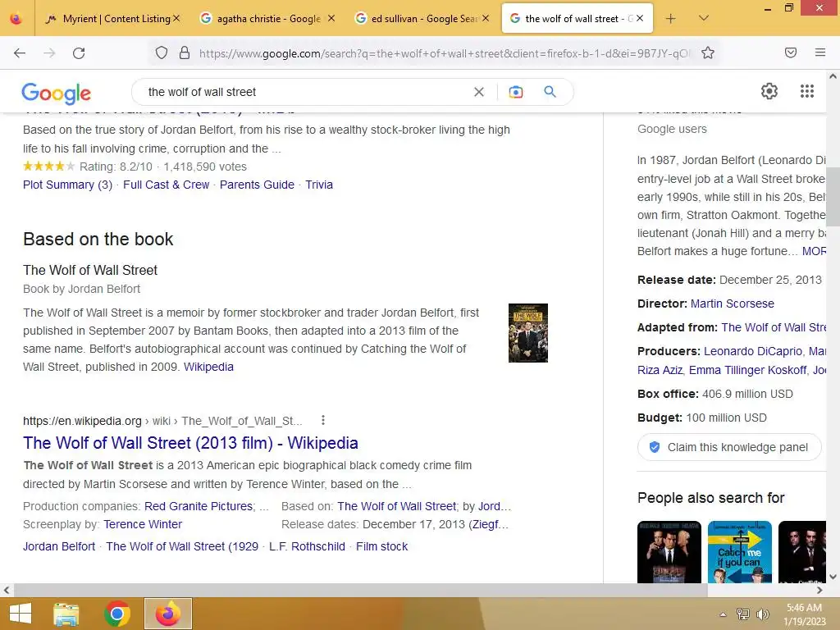Open the Full Cast & Crew link
Screen dimensions: 840x630
(166, 185)
